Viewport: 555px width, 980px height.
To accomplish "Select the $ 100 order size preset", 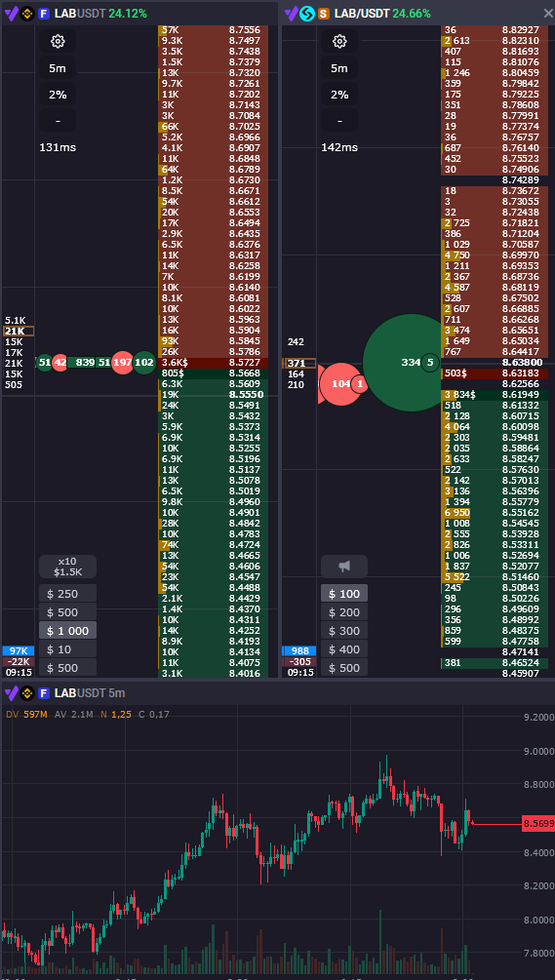I will [x=344, y=593].
